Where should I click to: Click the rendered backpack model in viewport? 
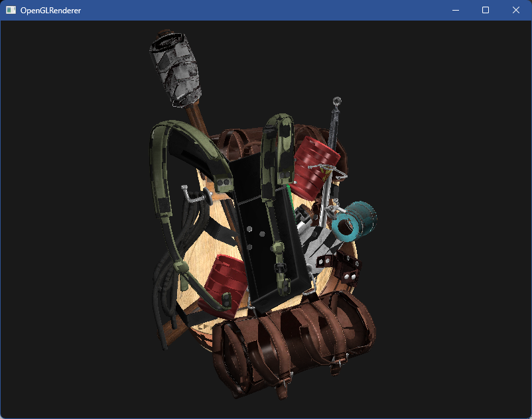point(263,213)
